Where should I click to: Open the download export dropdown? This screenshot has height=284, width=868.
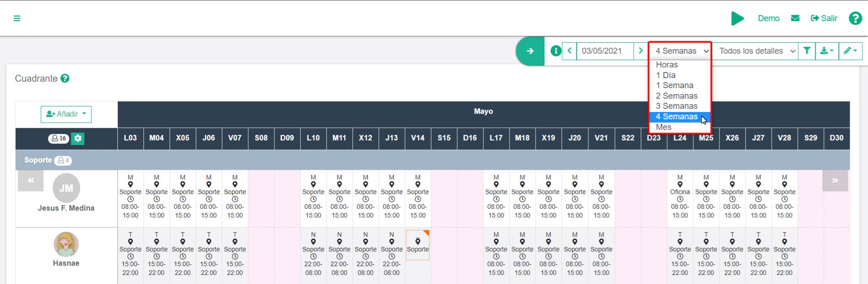[827, 51]
